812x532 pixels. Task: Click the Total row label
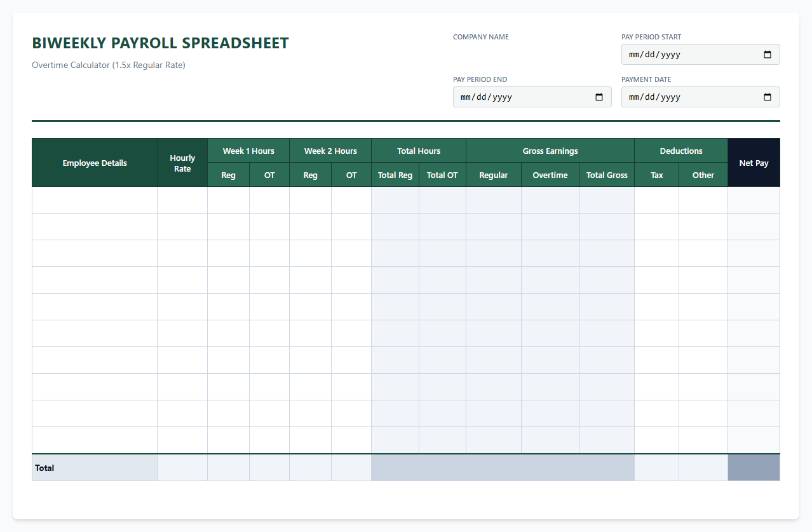[x=44, y=468]
